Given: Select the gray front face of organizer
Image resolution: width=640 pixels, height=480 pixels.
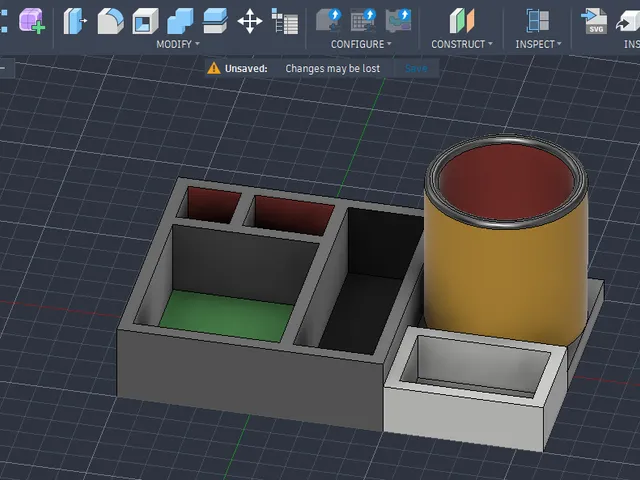Looking at the screenshot, I should [x=250, y=378].
